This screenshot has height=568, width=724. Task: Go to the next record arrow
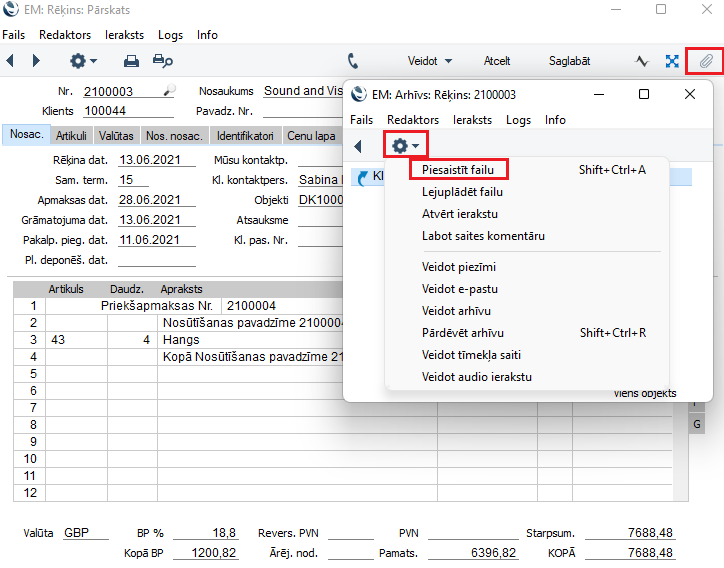click(37, 61)
